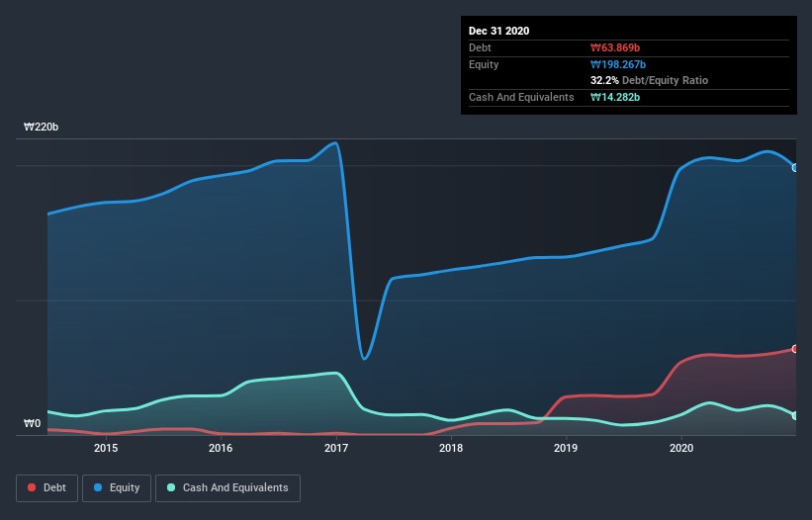Click the 2019 x-axis label
Viewport: 812px width, 520px height.
566,448
